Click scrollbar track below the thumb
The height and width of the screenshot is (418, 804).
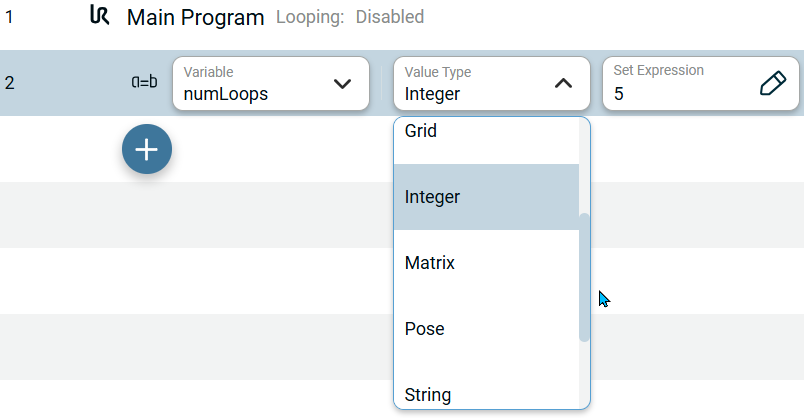tap(584, 375)
